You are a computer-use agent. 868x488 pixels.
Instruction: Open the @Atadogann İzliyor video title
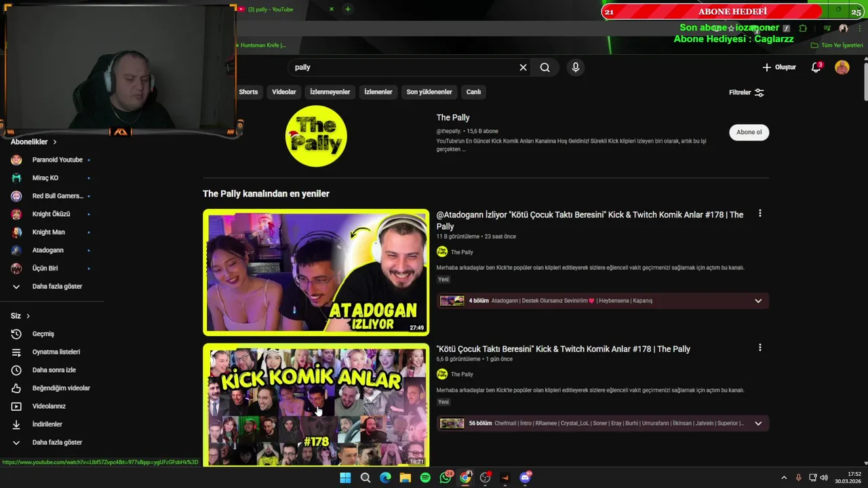click(590, 220)
